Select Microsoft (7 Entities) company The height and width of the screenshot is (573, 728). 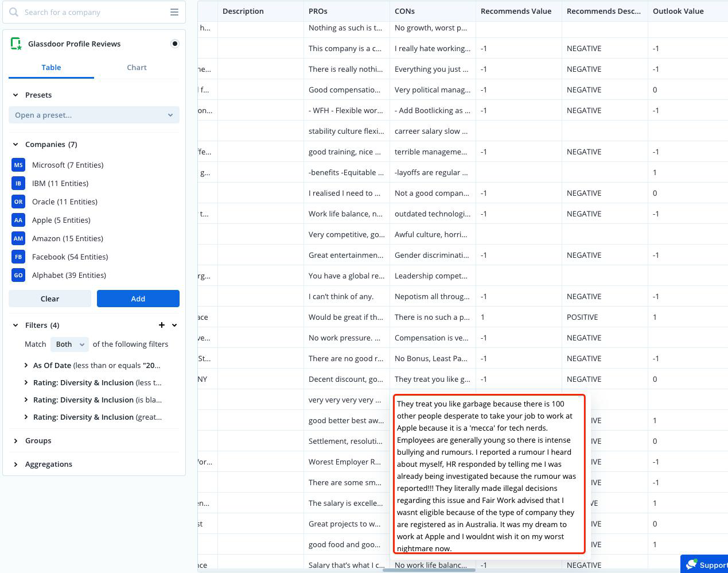pyautogui.click(x=68, y=165)
